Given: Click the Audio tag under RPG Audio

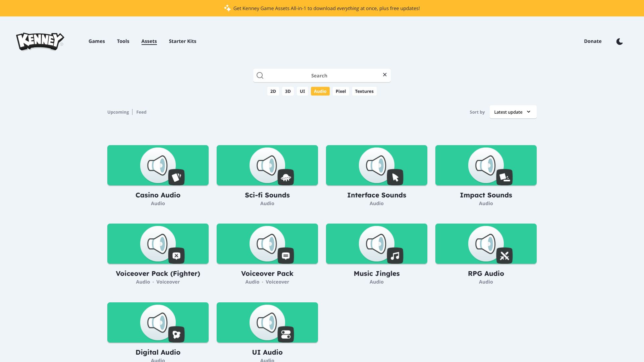Looking at the screenshot, I should coord(486,282).
